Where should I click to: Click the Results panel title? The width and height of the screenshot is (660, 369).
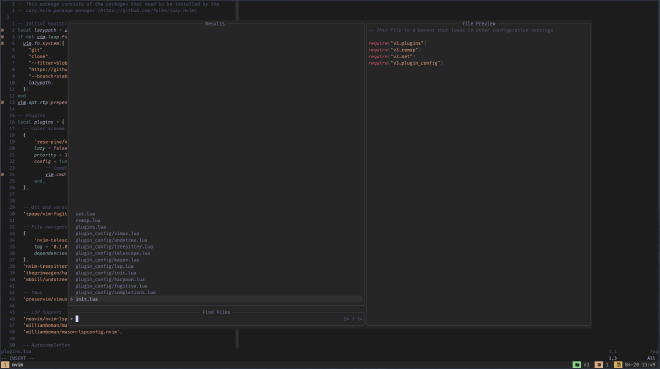coord(215,24)
